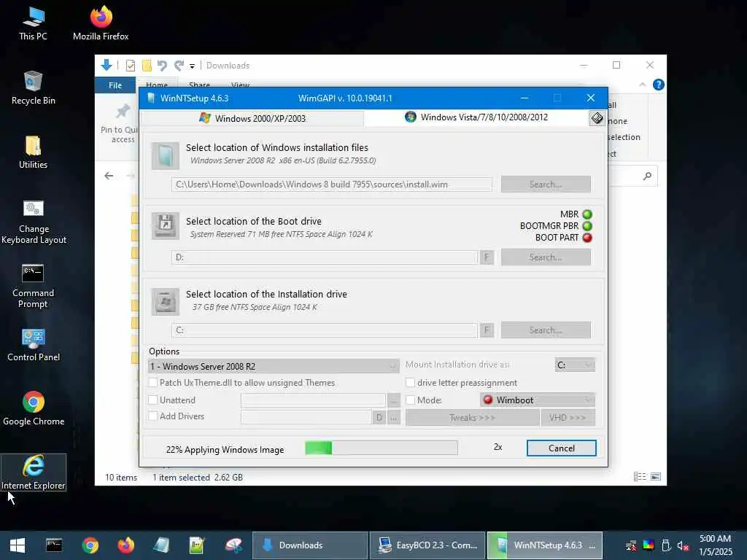Open Control Panel desktop shortcut

pos(34,345)
